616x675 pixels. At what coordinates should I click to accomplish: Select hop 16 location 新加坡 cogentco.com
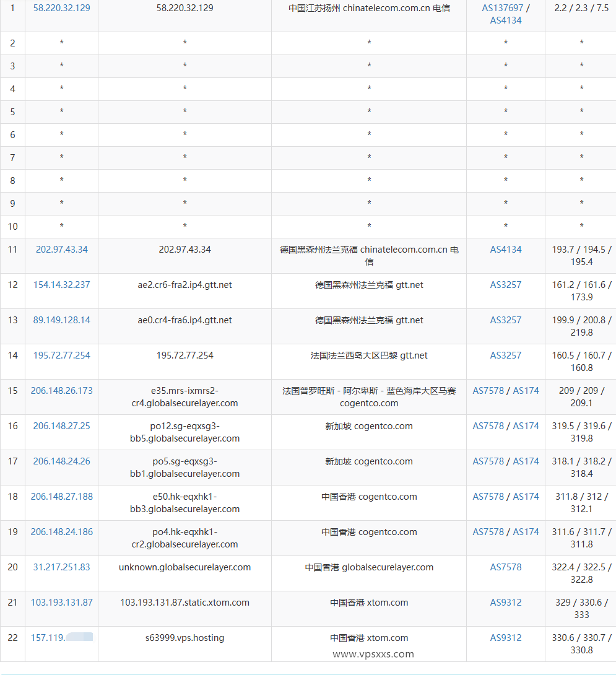click(x=369, y=426)
